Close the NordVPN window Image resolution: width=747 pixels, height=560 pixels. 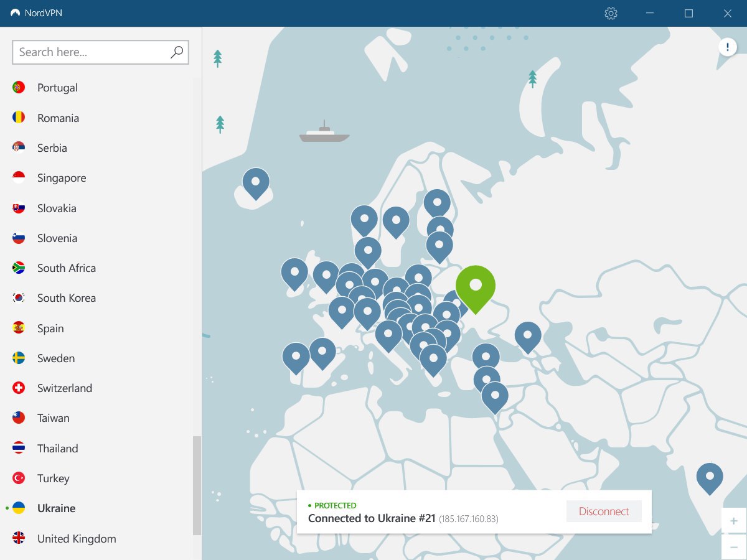tap(727, 13)
